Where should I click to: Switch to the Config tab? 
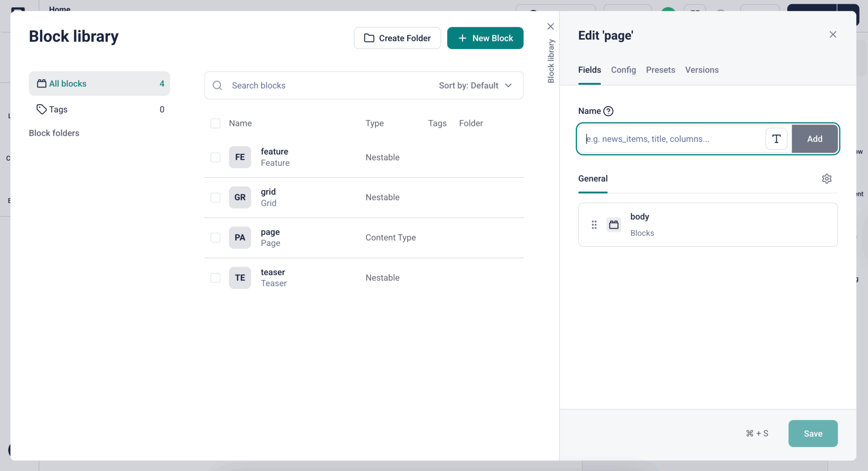[623, 70]
